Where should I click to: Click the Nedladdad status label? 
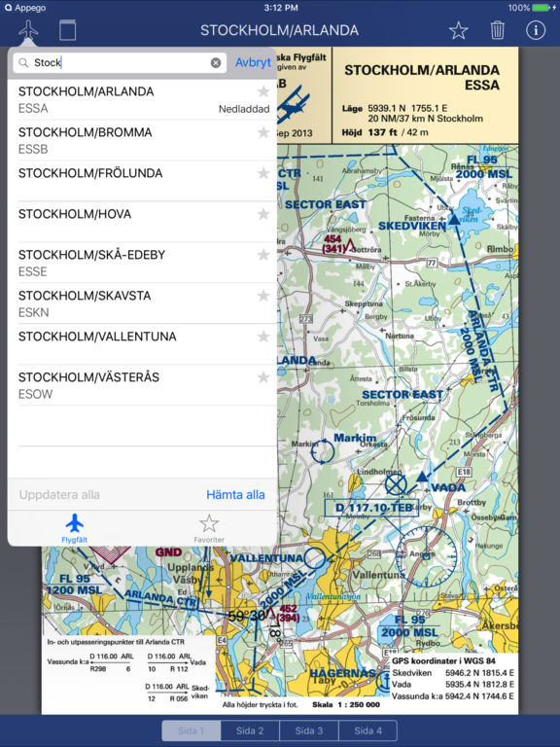tap(244, 109)
